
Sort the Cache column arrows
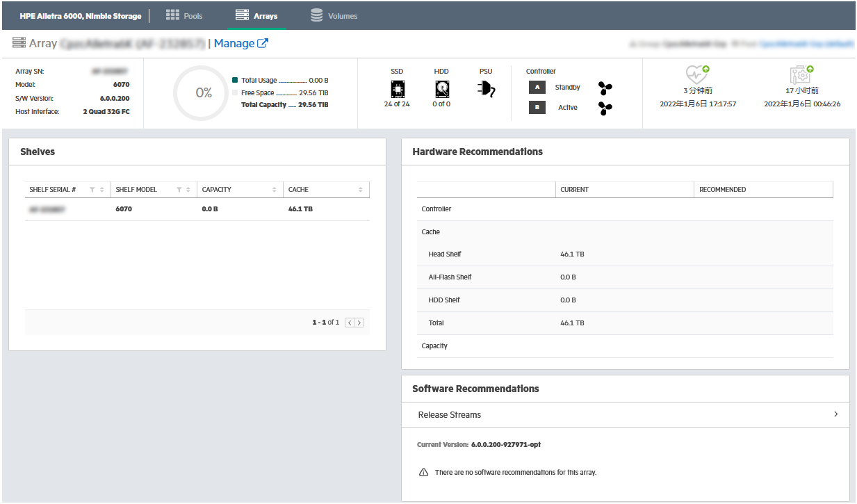(x=361, y=190)
